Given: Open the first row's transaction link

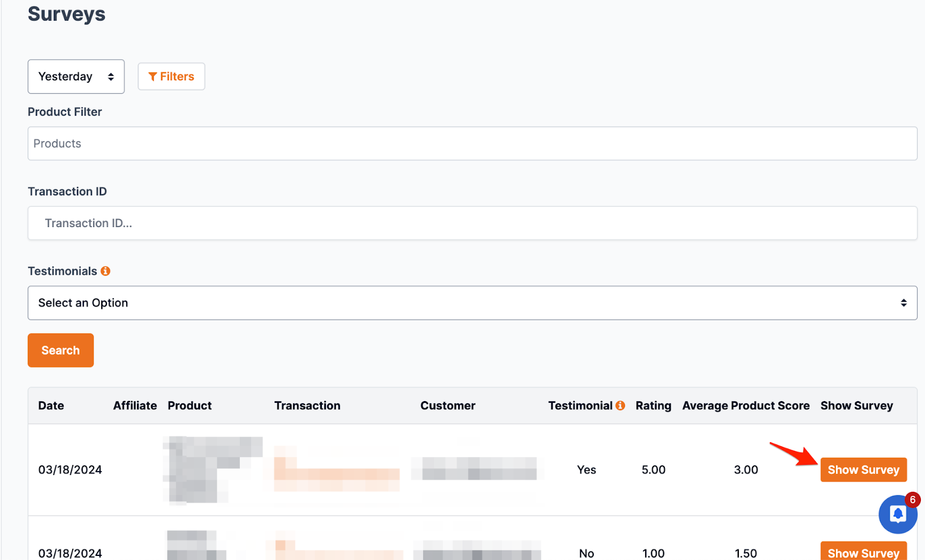Looking at the screenshot, I should [x=336, y=474].
